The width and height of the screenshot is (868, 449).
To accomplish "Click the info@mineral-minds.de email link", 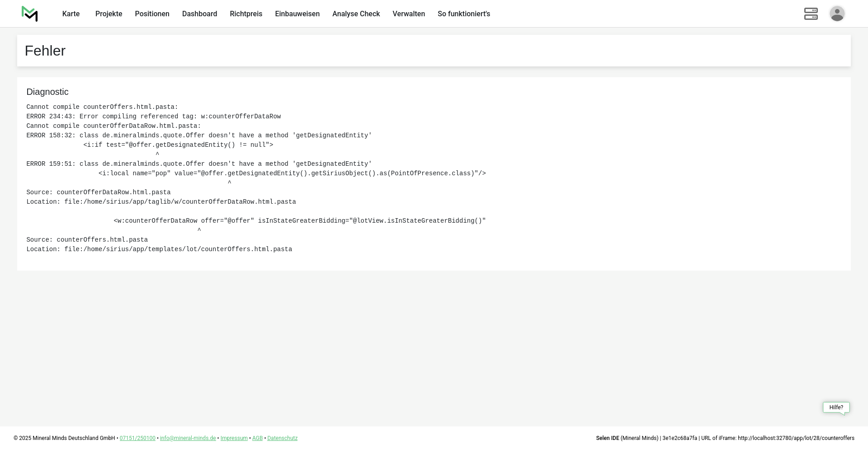I will click(188, 438).
